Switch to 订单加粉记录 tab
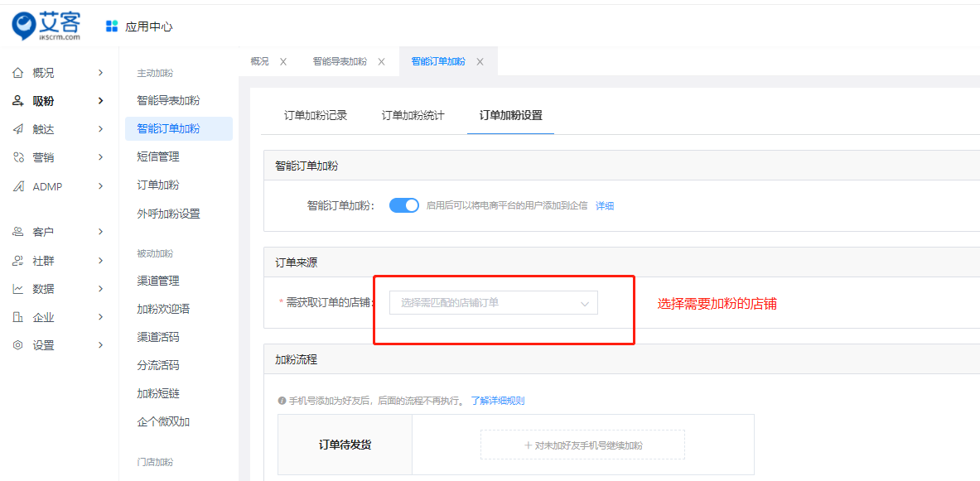The height and width of the screenshot is (481, 980). tap(316, 116)
